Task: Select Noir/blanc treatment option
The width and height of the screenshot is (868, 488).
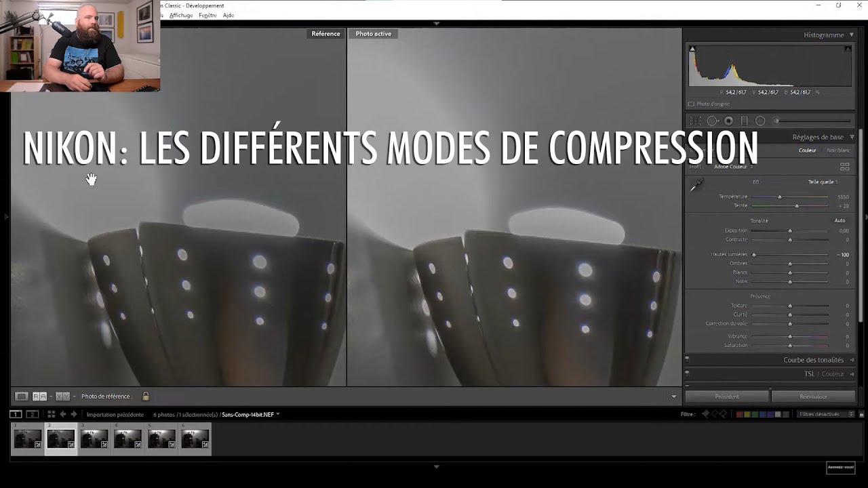Action: click(x=838, y=150)
